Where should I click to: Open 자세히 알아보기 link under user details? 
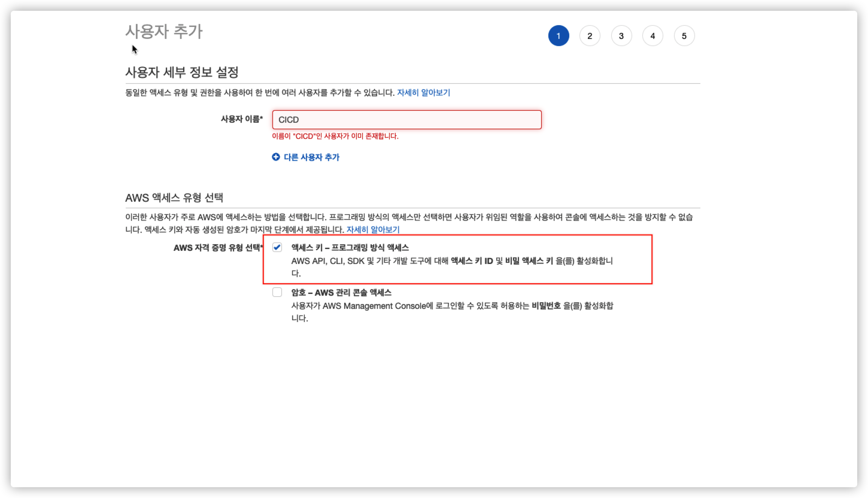click(x=424, y=93)
